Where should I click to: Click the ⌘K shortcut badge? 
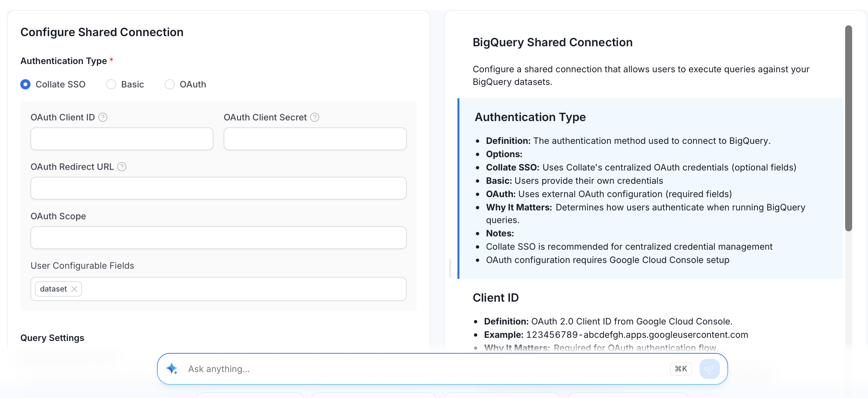click(x=681, y=369)
